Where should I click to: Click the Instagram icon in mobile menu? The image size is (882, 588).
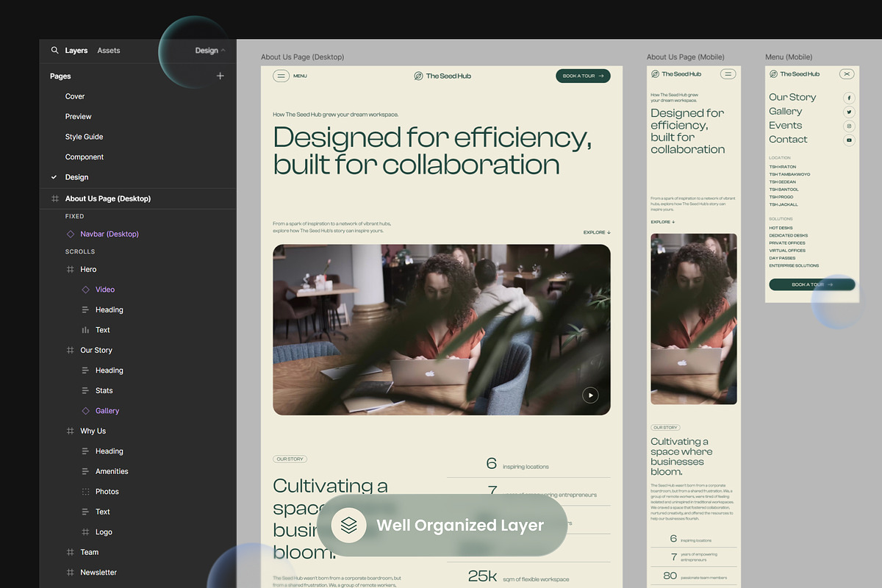click(x=849, y=126)
